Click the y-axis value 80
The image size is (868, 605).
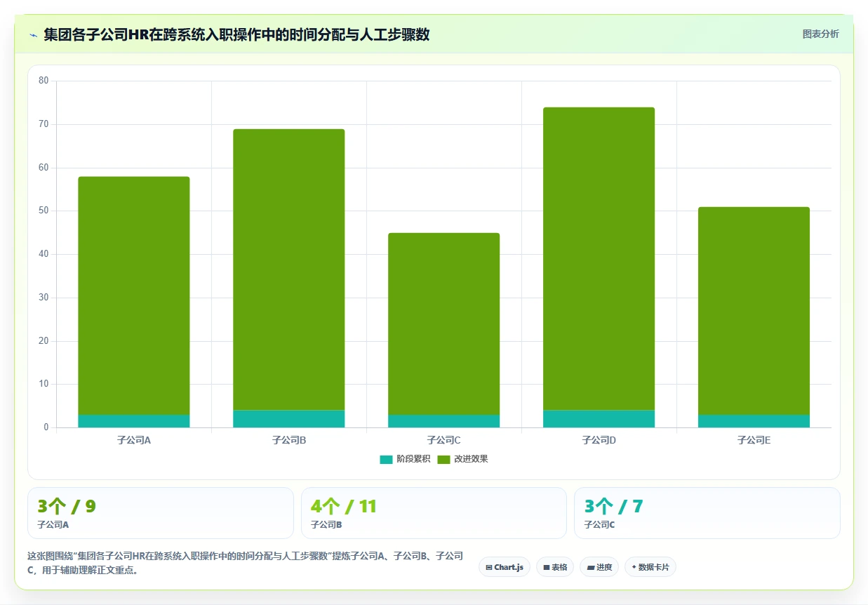(x=44, y=81)
